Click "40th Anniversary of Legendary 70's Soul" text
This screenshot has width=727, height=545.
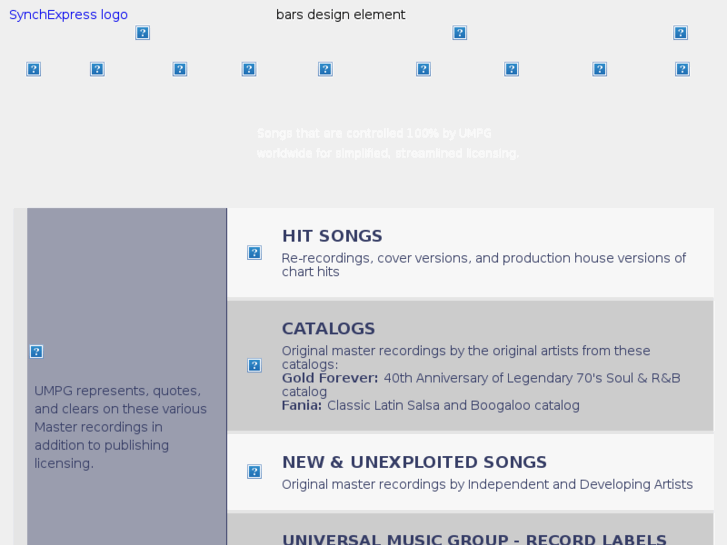(x=481, y=385)
